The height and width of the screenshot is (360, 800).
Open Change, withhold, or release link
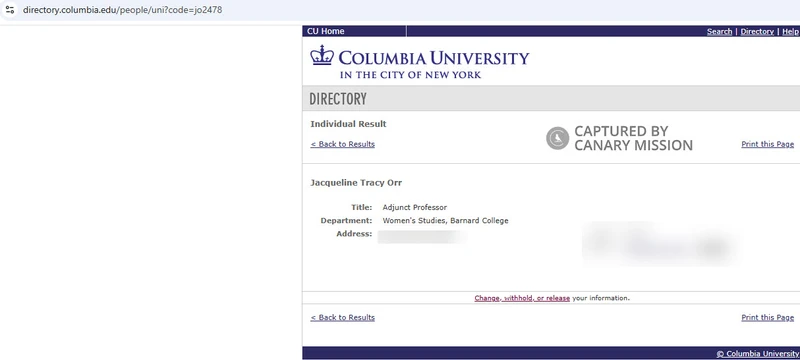click(522, 298)
